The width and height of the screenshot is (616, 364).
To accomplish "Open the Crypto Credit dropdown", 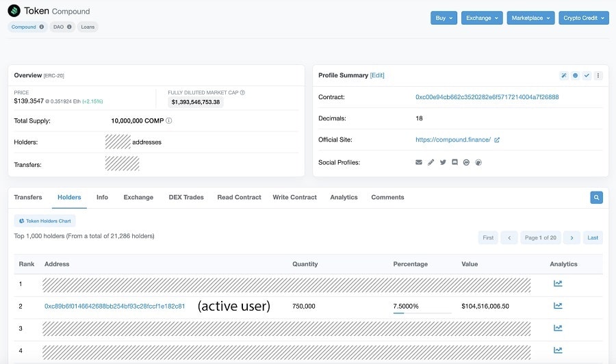I will pyautogui.click(x=583, y=18).
